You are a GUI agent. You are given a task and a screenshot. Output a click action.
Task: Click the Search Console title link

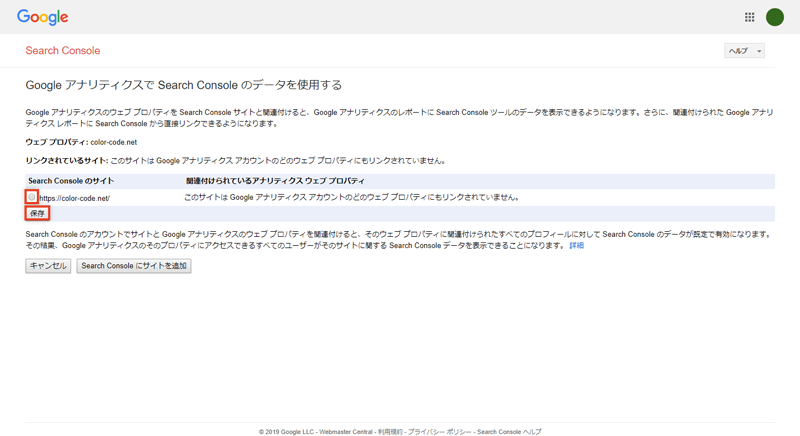(63, 50)
